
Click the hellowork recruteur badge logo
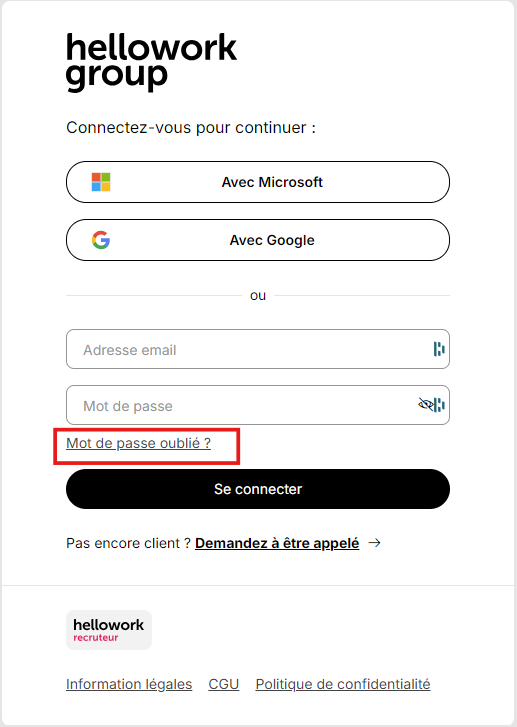[109, 630]
